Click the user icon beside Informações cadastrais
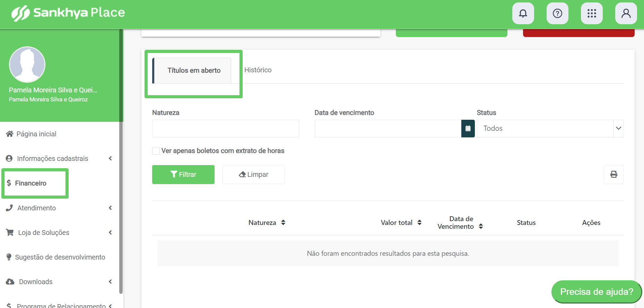The image size is (644, 308). 9,158
